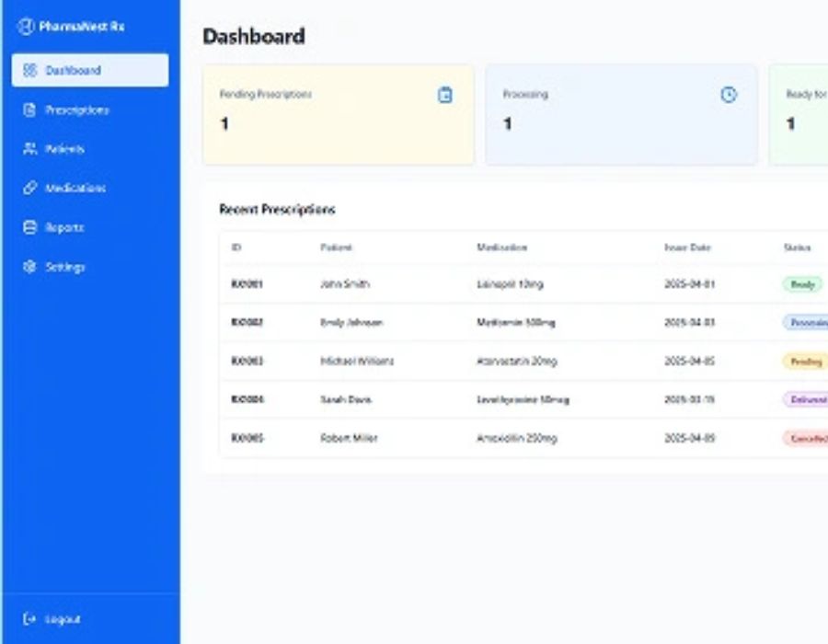Click Sarah Davis row issue date
This screenshot has height=644, width=828.
690,399
